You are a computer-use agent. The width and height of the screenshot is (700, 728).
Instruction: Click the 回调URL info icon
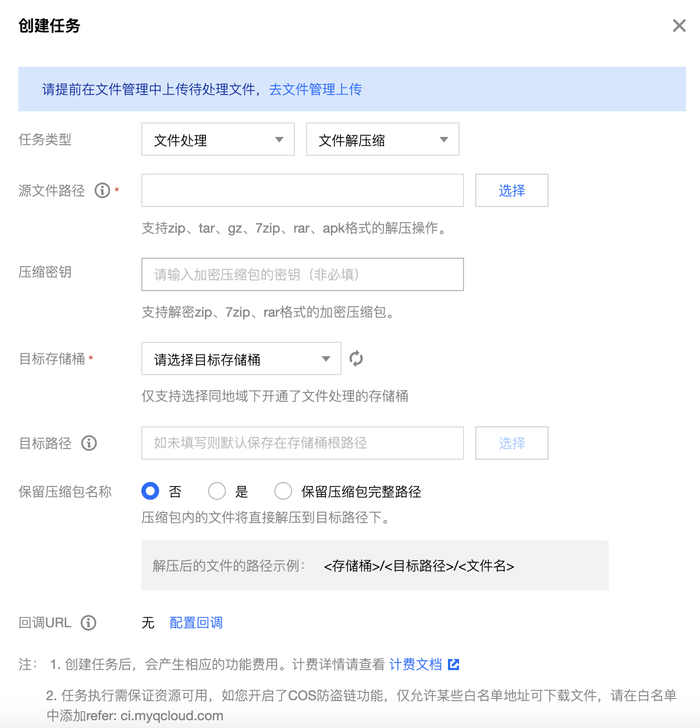click(88, 622)
